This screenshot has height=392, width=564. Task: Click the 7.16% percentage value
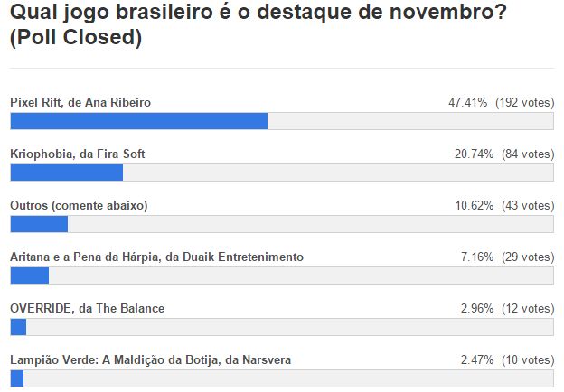point(476,257)
